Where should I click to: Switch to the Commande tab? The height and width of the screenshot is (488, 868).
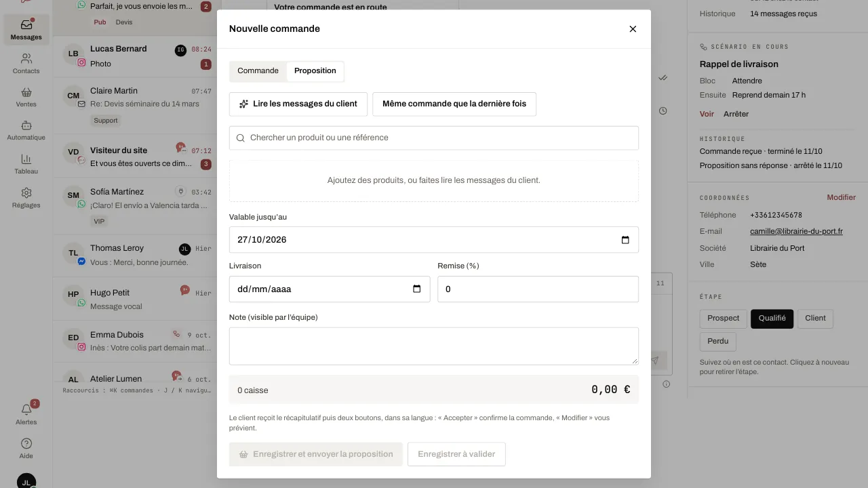[258, 71]
